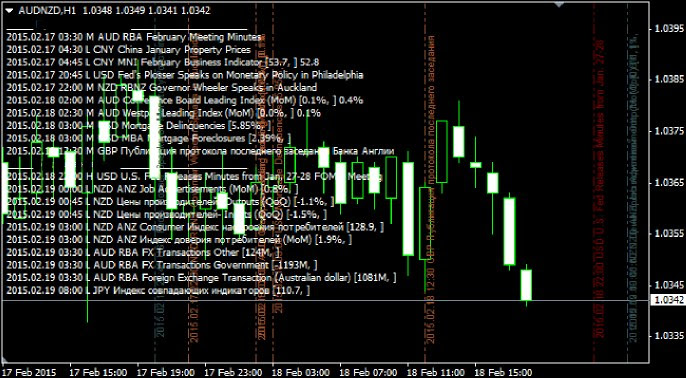This screenshot has width=686, height=378.
Task: Click price scale value 1.0395
Action: click(668, 29)
